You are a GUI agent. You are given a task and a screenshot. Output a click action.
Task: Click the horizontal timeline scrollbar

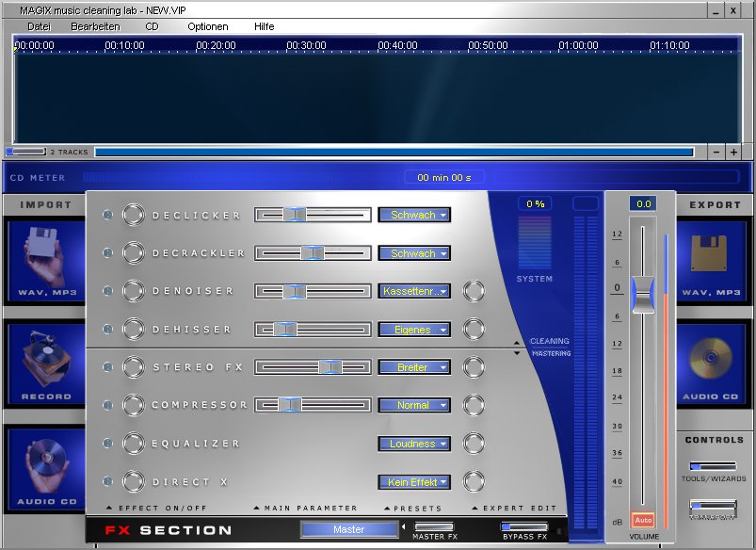394,152
